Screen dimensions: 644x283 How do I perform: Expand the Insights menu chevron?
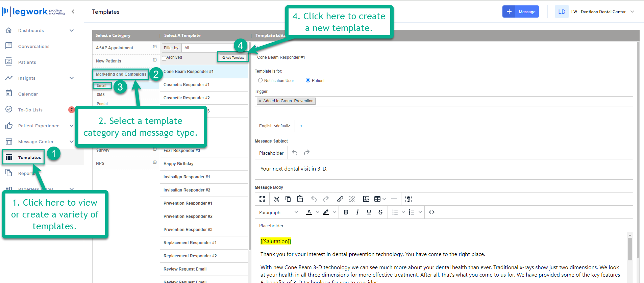click(72, 78)
